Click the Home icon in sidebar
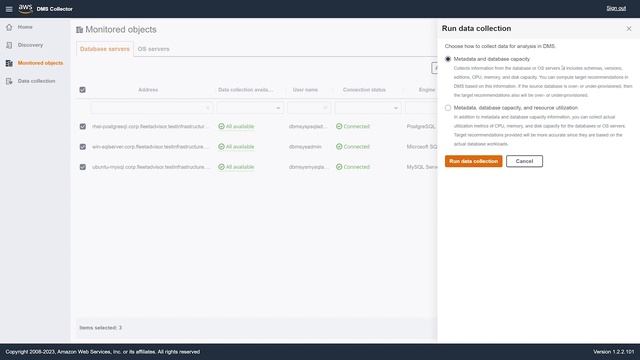640x360 pixels. pyautogui.click(x=9, y=27)
